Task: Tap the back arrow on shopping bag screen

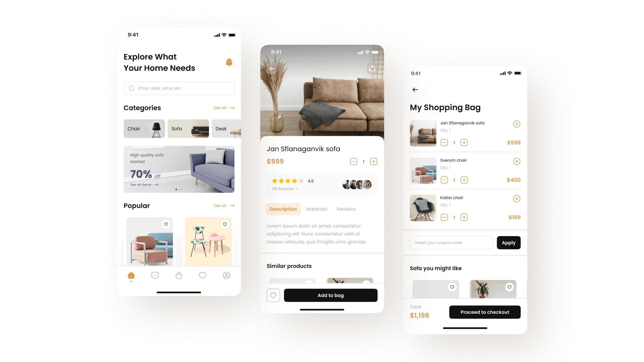Action: tap(415, 90)
